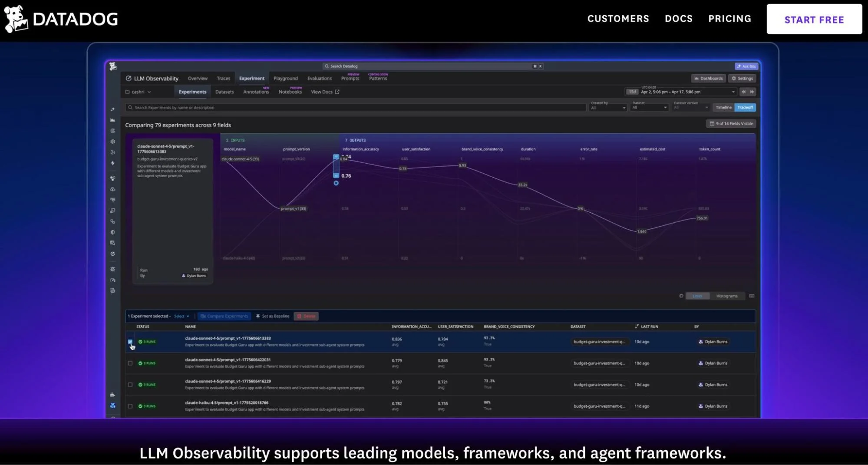This screenshot has height=465, width=868.
Task: Open the Prompts preview tab
Action: (350, 78)
